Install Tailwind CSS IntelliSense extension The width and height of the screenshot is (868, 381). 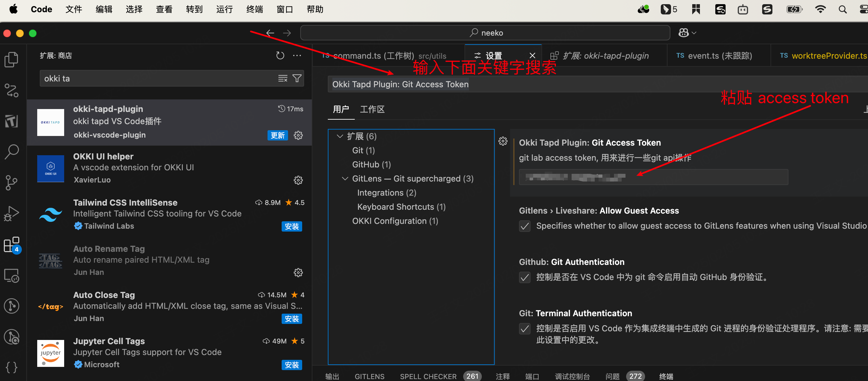(x=292, y=226)
